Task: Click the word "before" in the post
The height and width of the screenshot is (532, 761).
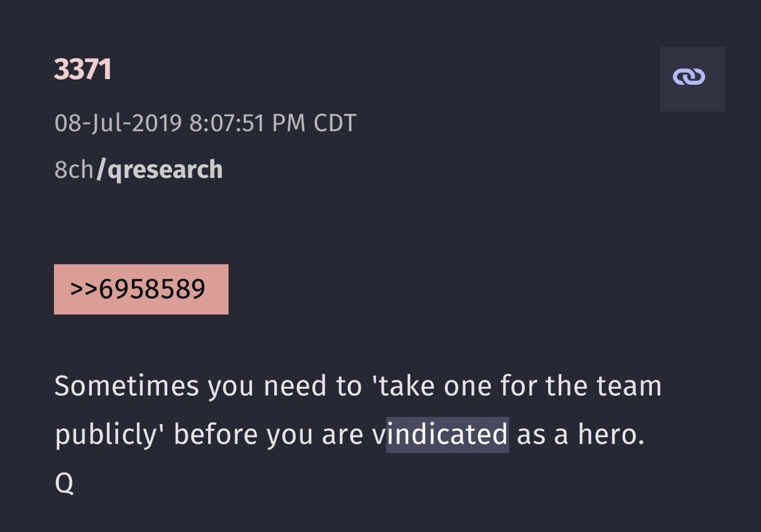Action: (216, 435)
